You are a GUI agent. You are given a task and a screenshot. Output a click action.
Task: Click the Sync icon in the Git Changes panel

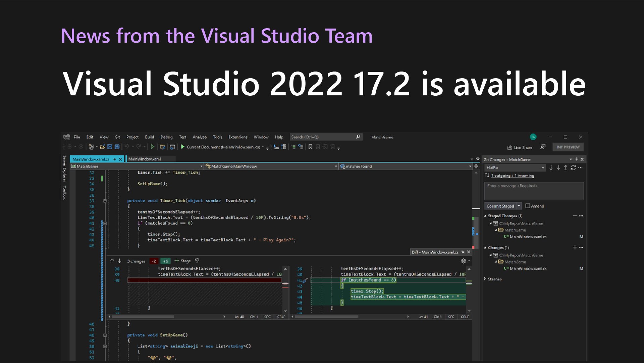[573, 168]
